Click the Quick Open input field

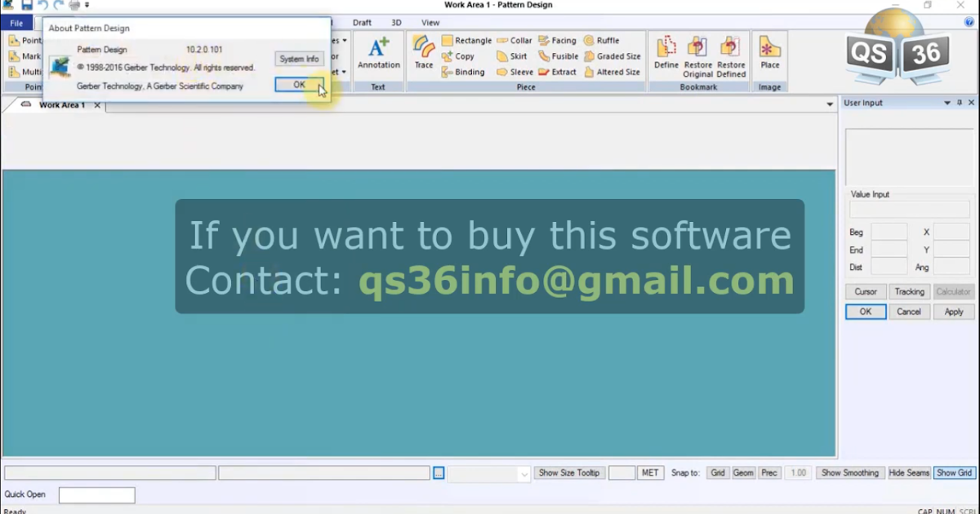96,495
